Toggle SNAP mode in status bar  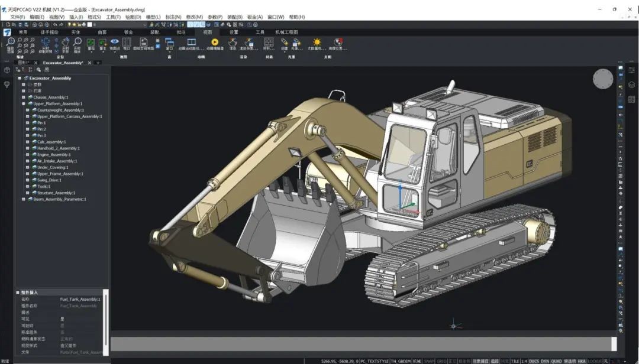[428, 360]
